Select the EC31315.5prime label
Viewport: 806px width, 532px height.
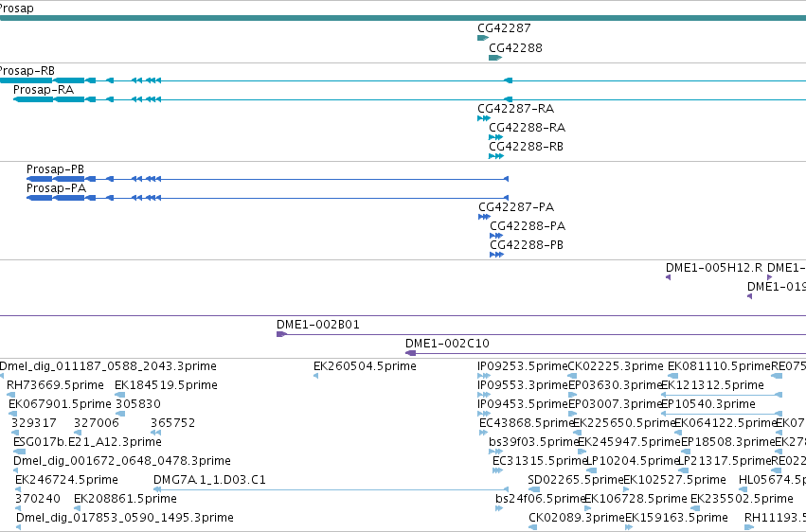pos(540,461)
